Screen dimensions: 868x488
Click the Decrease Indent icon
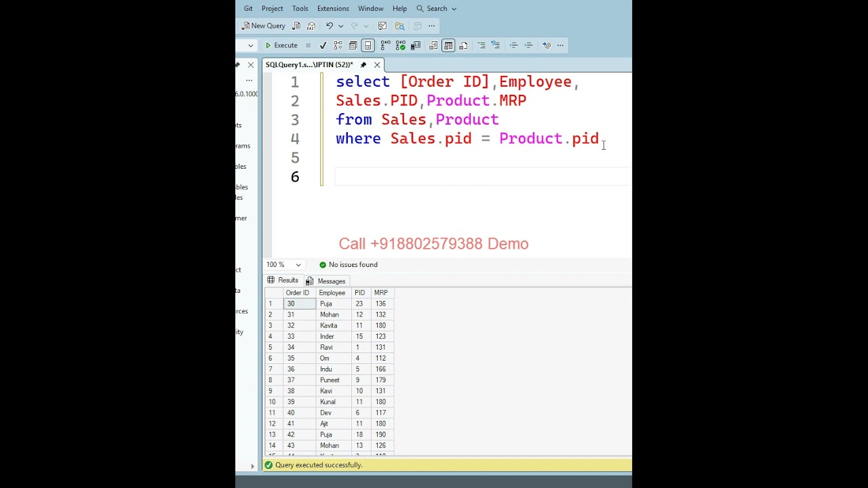click(514, 45)
